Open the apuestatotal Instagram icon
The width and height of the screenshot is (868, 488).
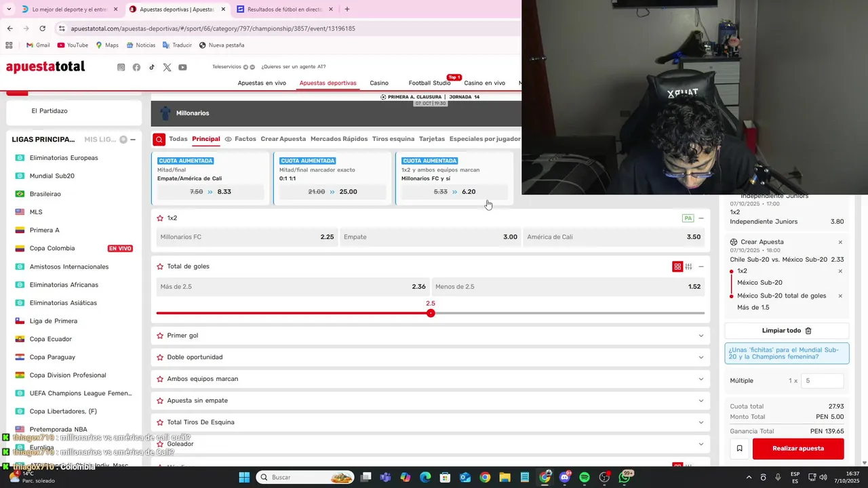(121, 67)
